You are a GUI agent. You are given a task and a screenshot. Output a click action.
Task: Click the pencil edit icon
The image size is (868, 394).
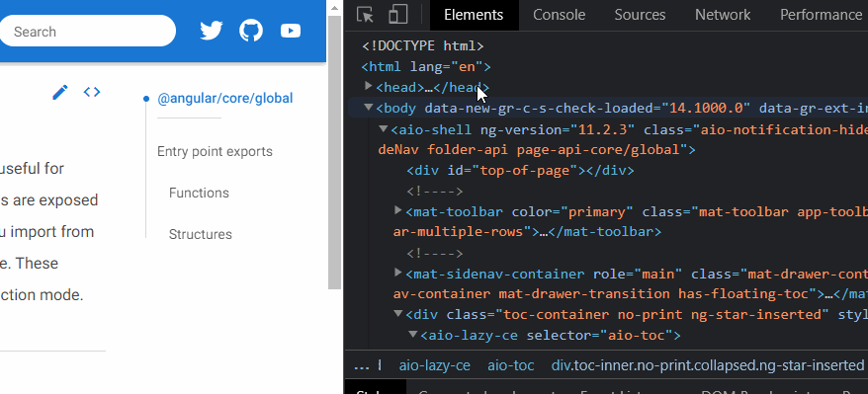tap(59, 92)
